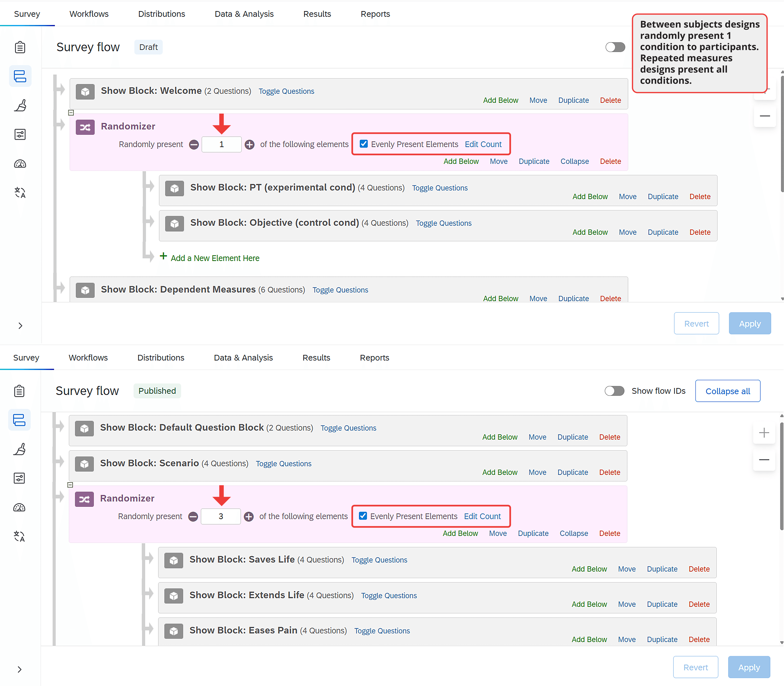Switch to the Data & Analysis tab
784x686 pixels.
click(244, 14)
